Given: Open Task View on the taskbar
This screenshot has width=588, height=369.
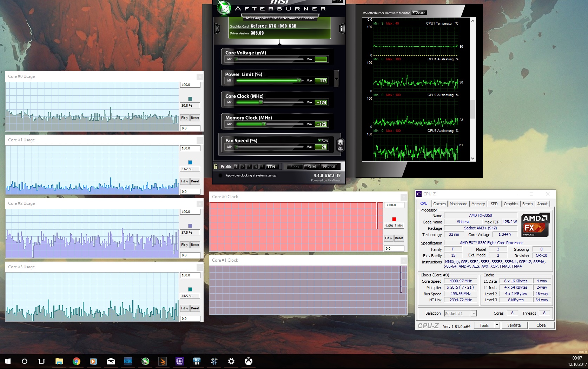Looking at the screenshot, I should (x=41, y=361).
